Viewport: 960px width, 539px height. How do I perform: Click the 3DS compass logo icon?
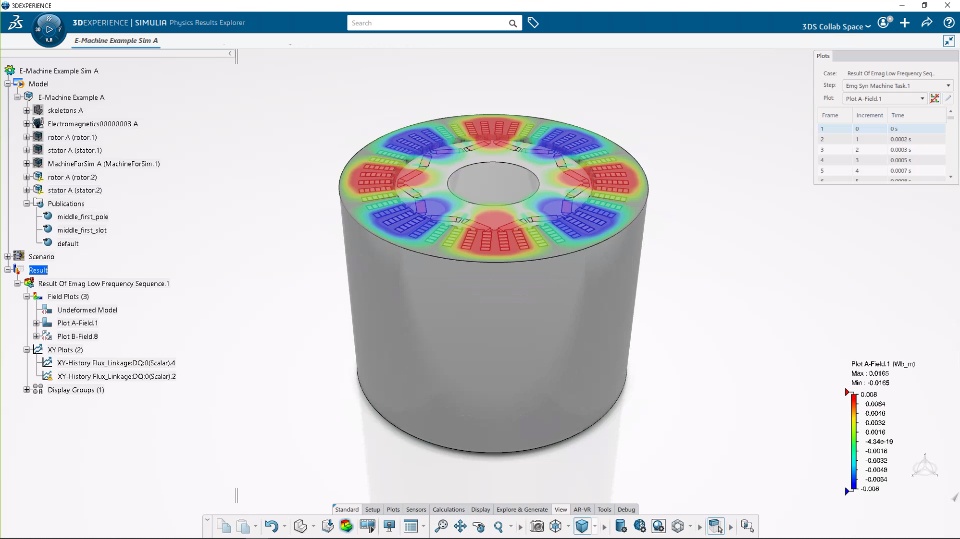15,23
